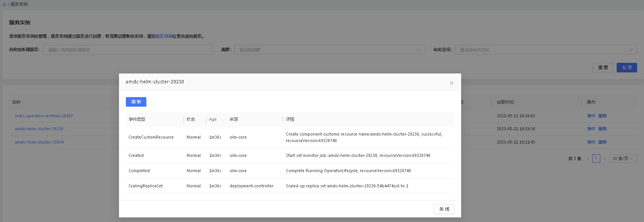644x222 pixels.
Task: Delete the redis-operator-sentinel-20107 instance
Action: (x=602, y=116)
